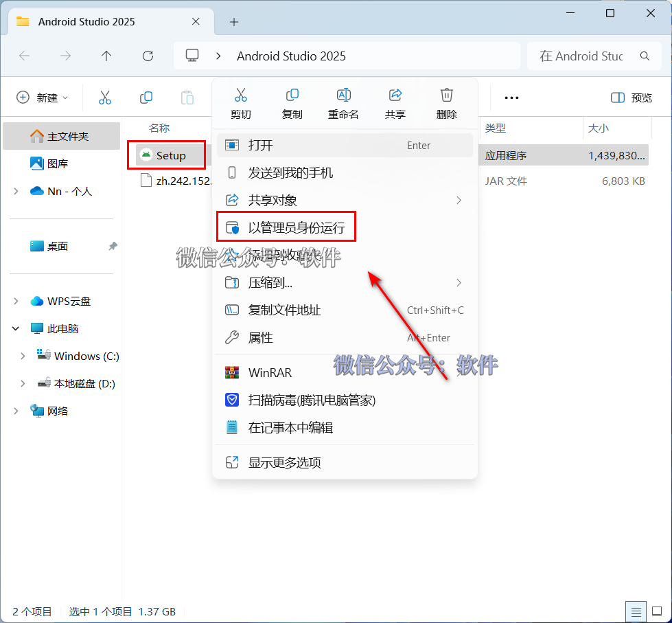Click the desktop pin icon in sidebar
The image size is (672, 623).
click(113, 246)
